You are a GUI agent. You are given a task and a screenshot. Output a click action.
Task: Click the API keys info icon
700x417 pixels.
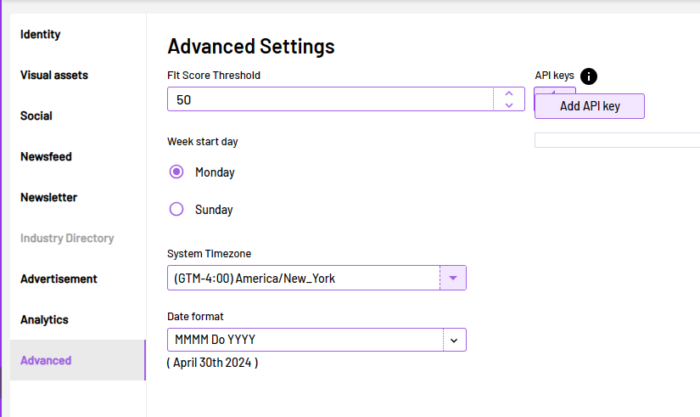pyautogui.click(x=588, y=76)
